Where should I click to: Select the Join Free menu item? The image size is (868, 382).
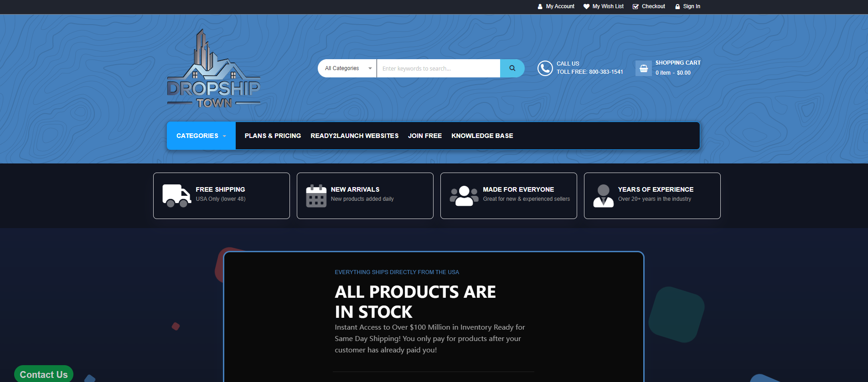pos(425,136)
